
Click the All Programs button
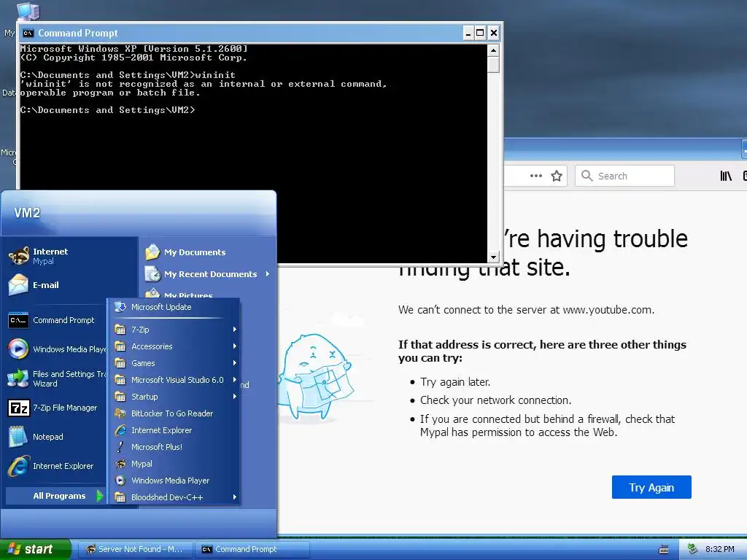[55, 496]
